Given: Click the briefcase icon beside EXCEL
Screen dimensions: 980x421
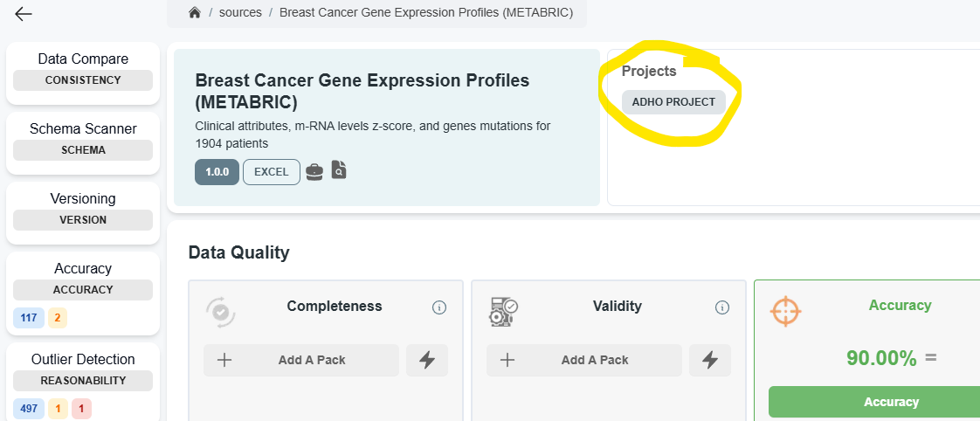Looking at the screenshot, I should 314,172.
